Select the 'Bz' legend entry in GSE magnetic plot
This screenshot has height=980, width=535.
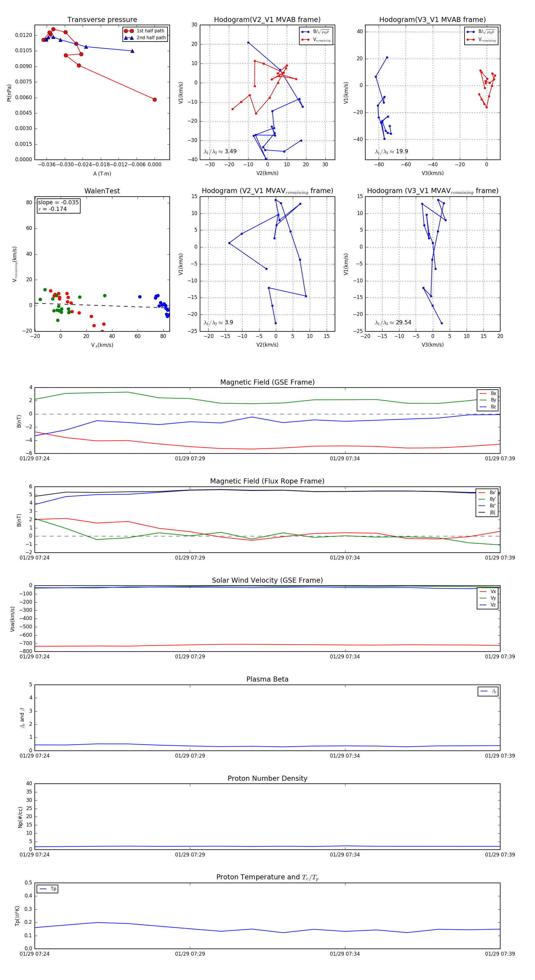tap(488, 407)
